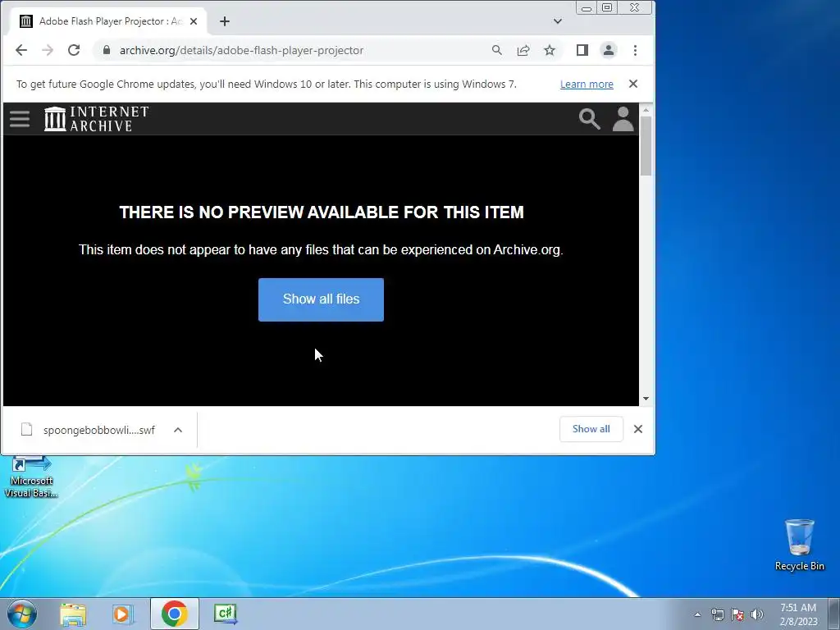Open Windows Explorer from taskbar
The width and height of the screenshot is (840, 630).
pyautogui.click(x=73, y=614)
